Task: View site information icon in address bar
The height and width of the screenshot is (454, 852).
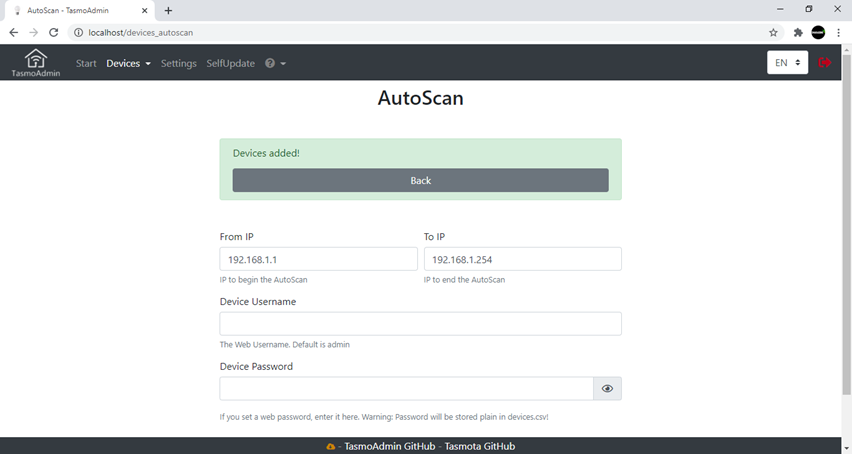Action: 78,33
